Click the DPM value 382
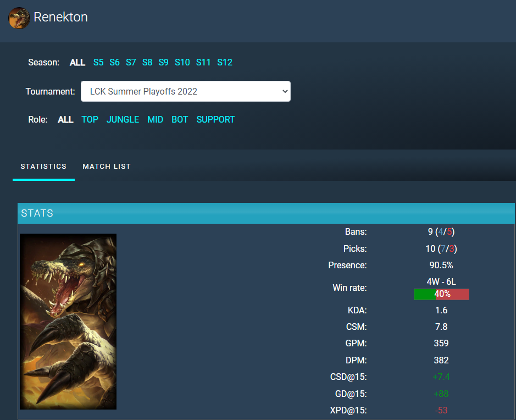This screenshot has width=516, height=420. click(x=441, y=361)
